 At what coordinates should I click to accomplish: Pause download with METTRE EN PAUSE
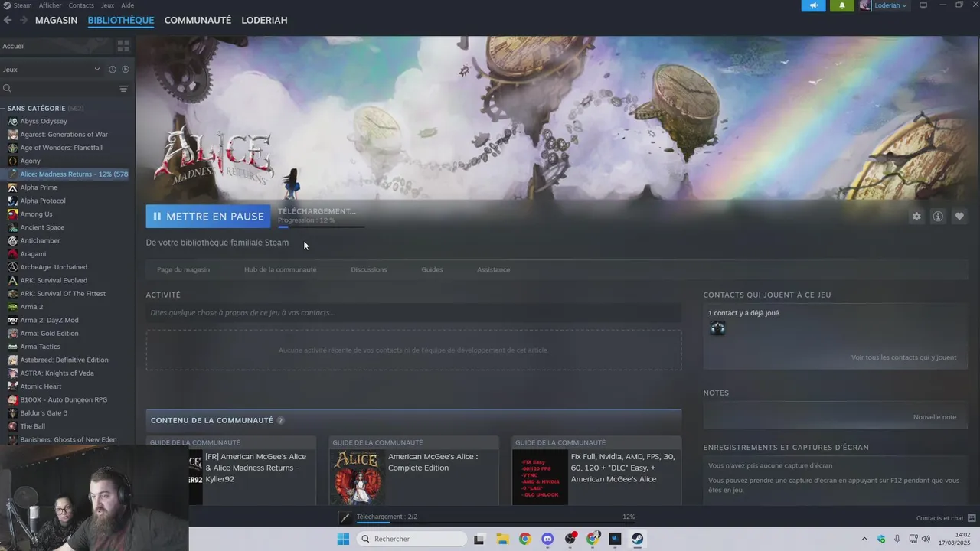[x=208, y=217]
